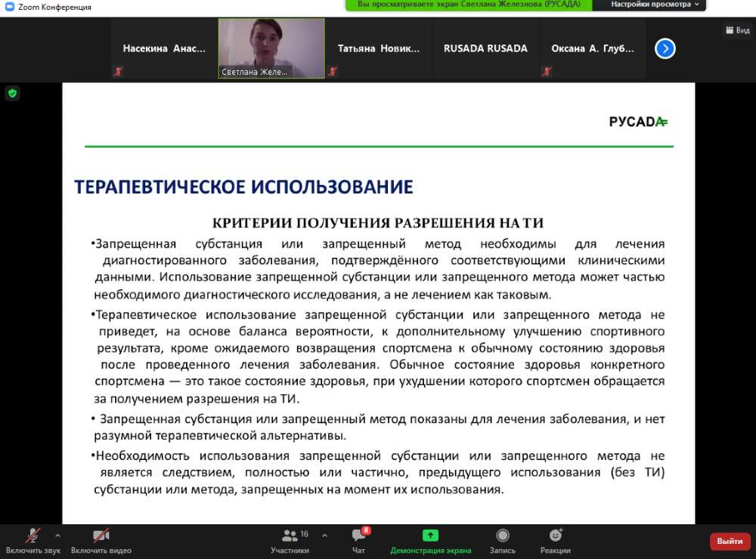Expand the arrow beside the participants count

(x=324, y=535)
